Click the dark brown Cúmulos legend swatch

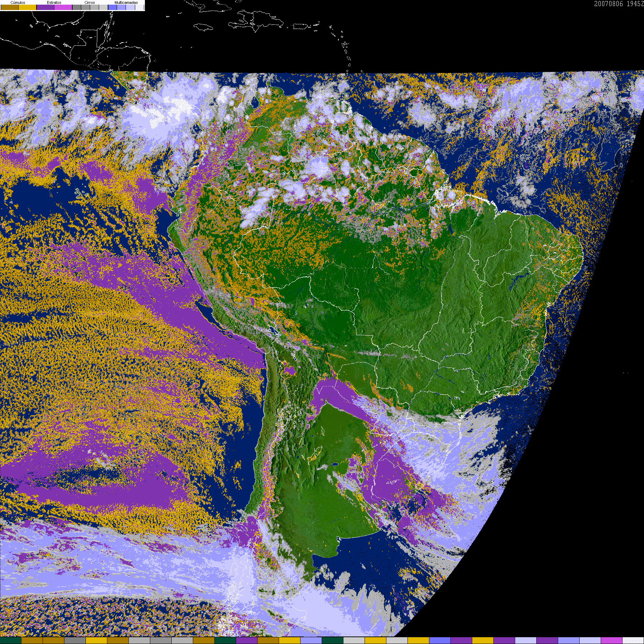click(x=10, y=7)
